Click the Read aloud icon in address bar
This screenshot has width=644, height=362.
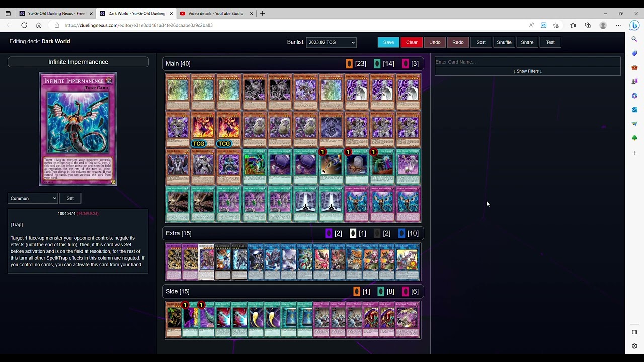pyautogui.click(x=532, y=25)
